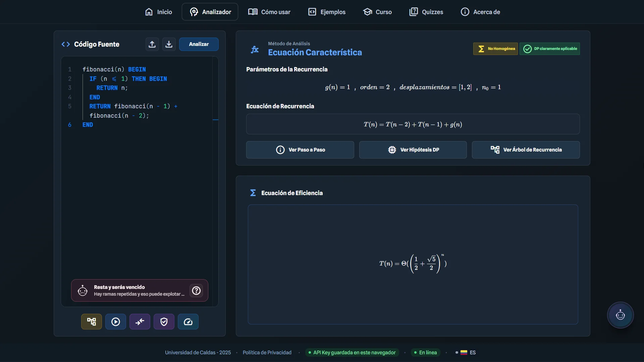Screen dimensions: 644x362
Task: Open the recurrence tree tool in bottom toolbar
Action: click(x=92, y=322)
